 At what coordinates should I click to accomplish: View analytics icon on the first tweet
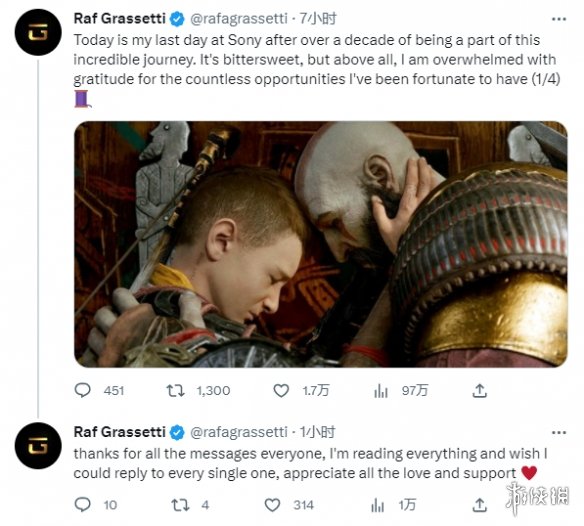[x=381, y=390]
